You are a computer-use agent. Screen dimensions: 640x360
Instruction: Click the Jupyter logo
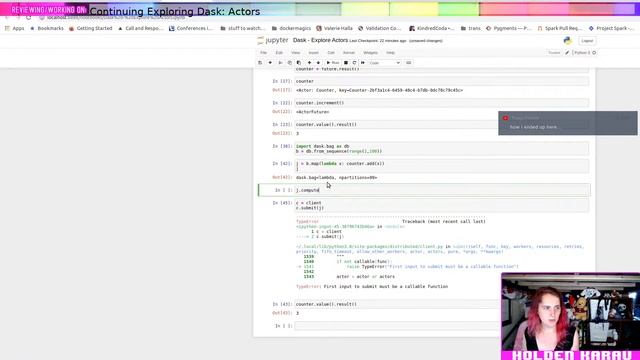[273, 40]
